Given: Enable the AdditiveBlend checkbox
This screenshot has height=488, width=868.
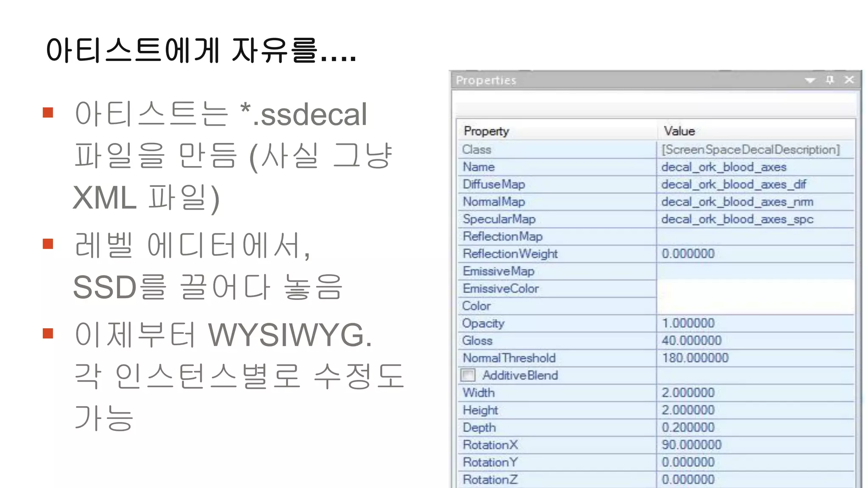Looking at the screenshot, I should point(468,375).
